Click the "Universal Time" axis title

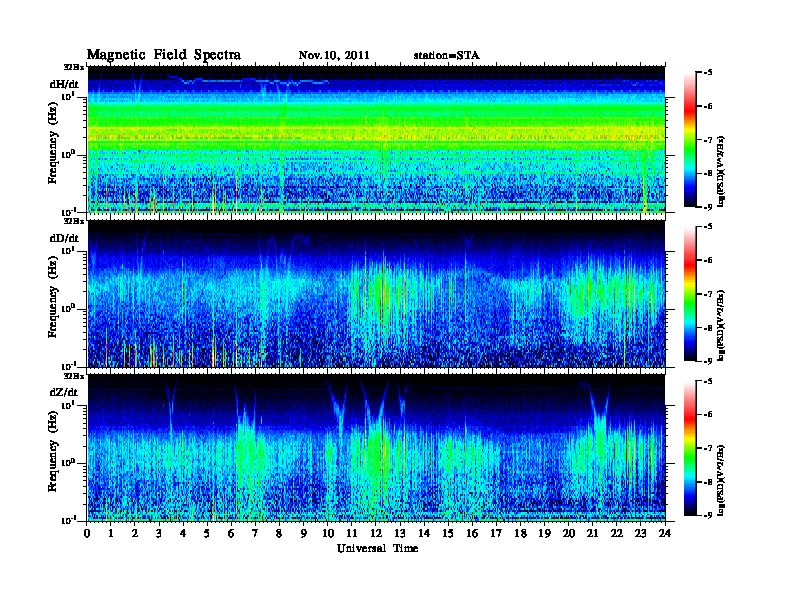(x=377, y=548)
